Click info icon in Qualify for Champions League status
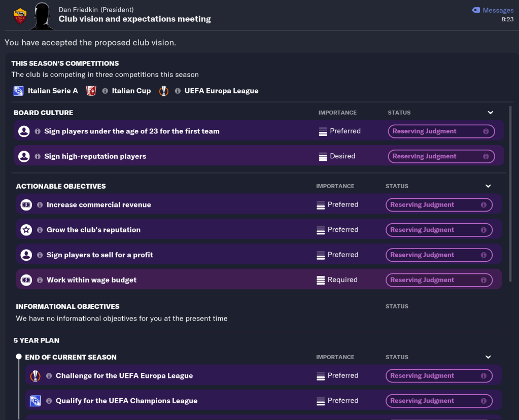 coord(483,401)
